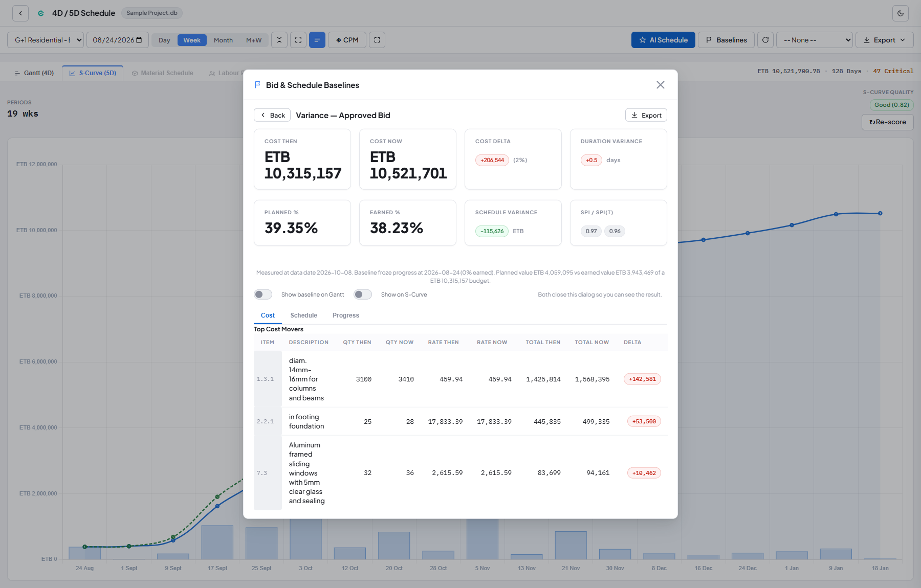Viewport: 921px width, 588px height.
Task: Click the Good (0.82) quality badge
Action: (892, 105)
